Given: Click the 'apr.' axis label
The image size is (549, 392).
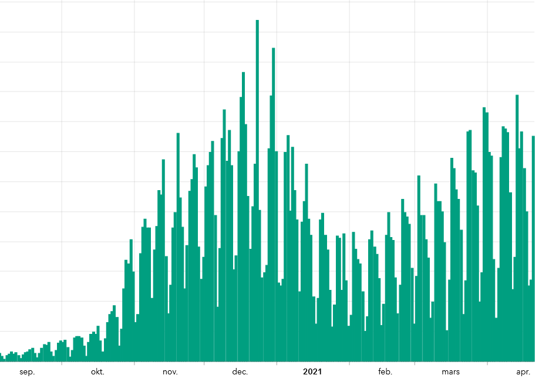Looking at the screenshot, I should 523,371.
